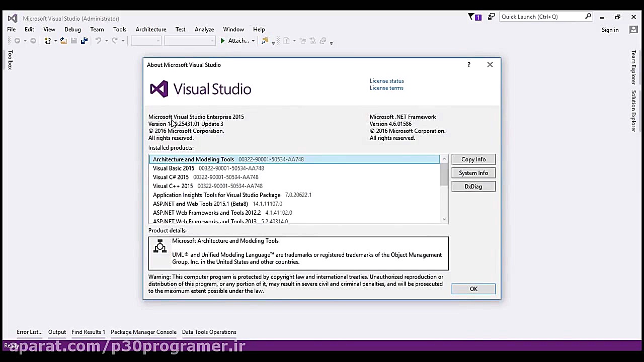Image resolution: width=644 pixels, height=362 pixels.
Task: Open the View menu
Action: point(49,29)
